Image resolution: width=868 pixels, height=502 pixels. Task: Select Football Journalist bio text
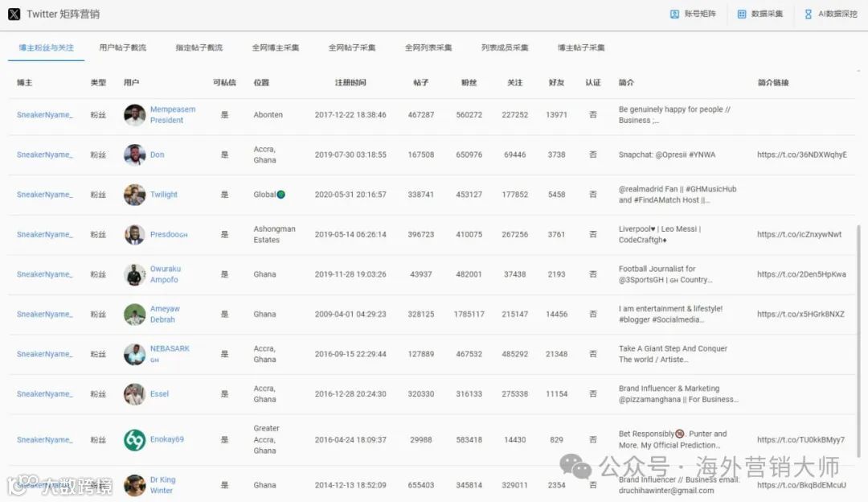coord(665,274)
